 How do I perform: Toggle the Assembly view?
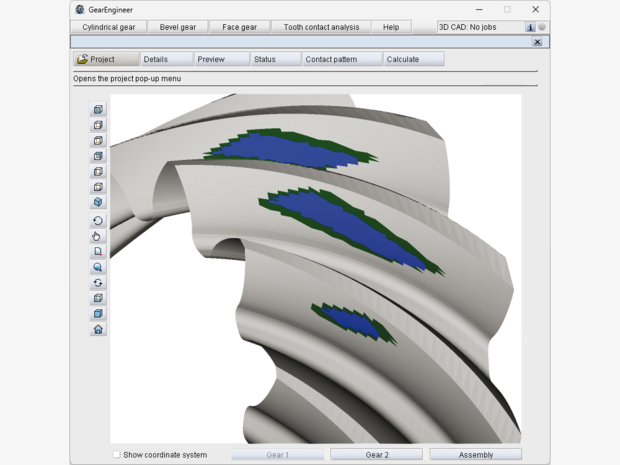(x=476, y=455)
